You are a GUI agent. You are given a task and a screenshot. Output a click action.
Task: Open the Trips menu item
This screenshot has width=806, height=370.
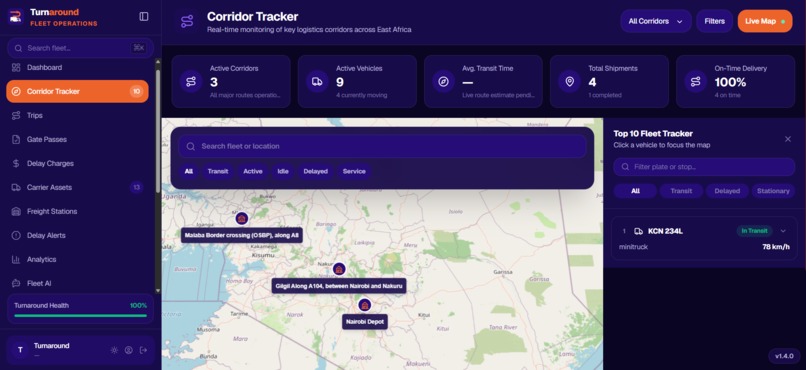(x=77, y=116)
